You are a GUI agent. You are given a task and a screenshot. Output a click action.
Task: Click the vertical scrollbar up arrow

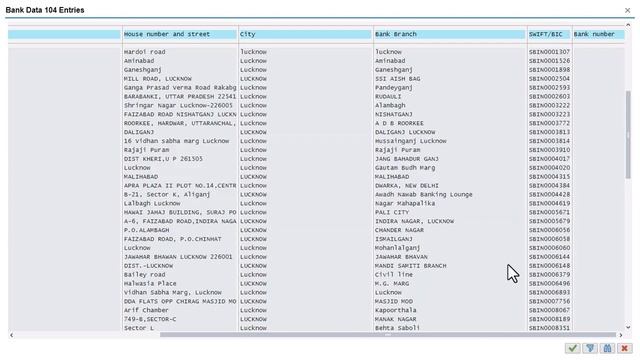click(x=628, y=25)
